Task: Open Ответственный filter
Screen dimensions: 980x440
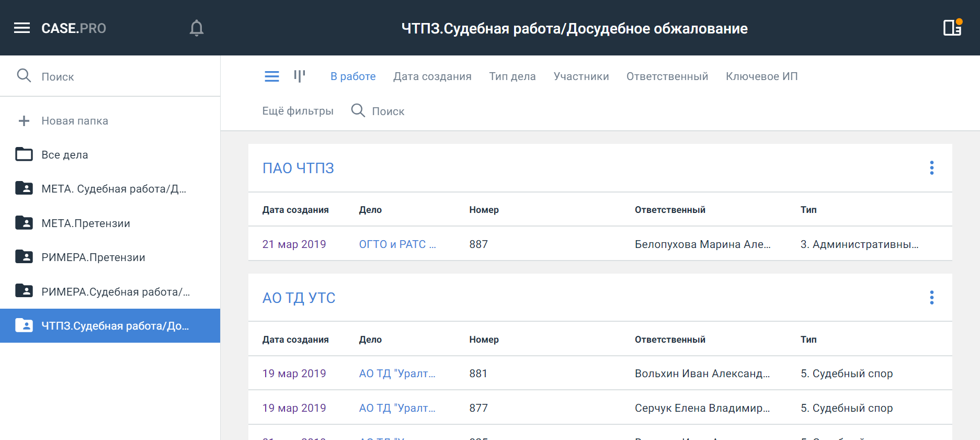Action: (667, 76)
